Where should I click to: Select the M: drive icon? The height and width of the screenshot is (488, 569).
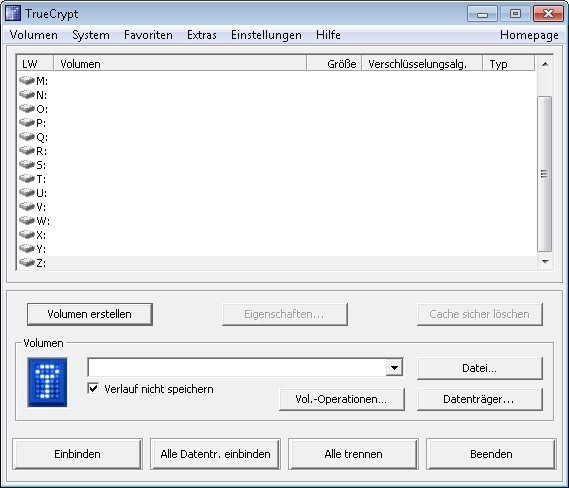tap(27, 80)
